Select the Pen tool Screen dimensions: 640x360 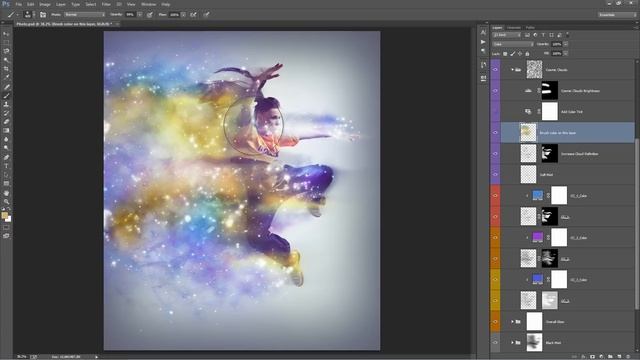(6, 158)
